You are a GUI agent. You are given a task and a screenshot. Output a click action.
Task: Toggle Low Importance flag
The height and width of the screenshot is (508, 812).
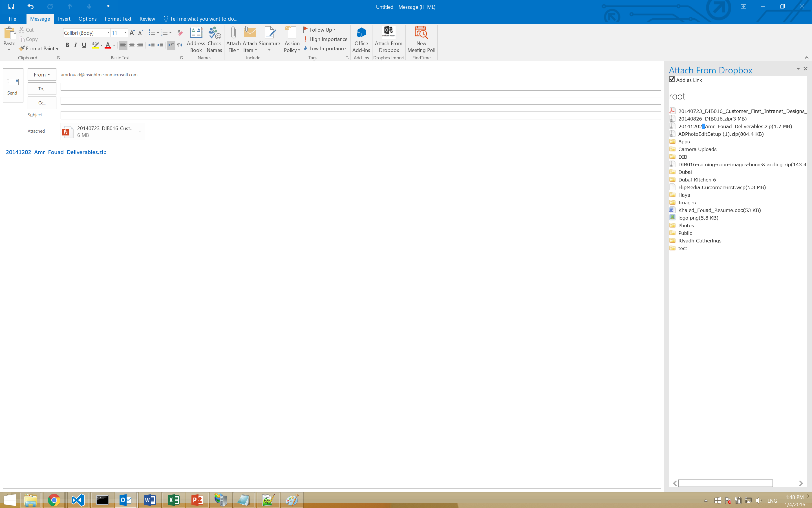pyautogui.click(x=325, y=48)
